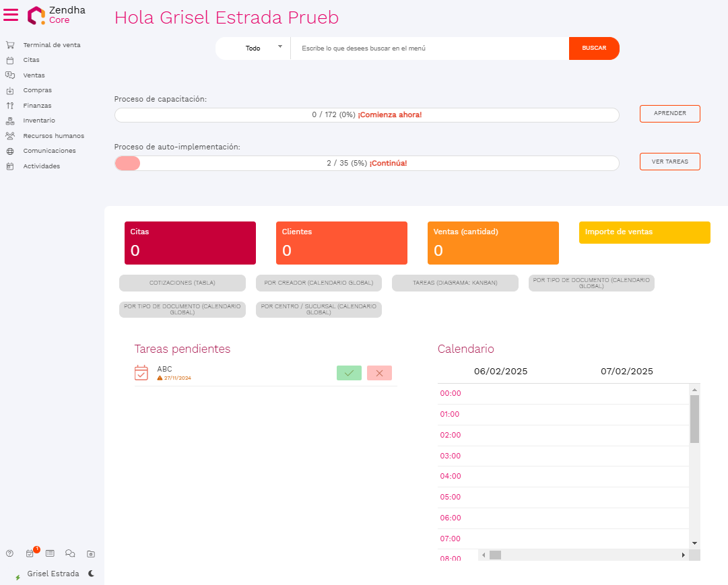Focus the menu search text field

430,48
